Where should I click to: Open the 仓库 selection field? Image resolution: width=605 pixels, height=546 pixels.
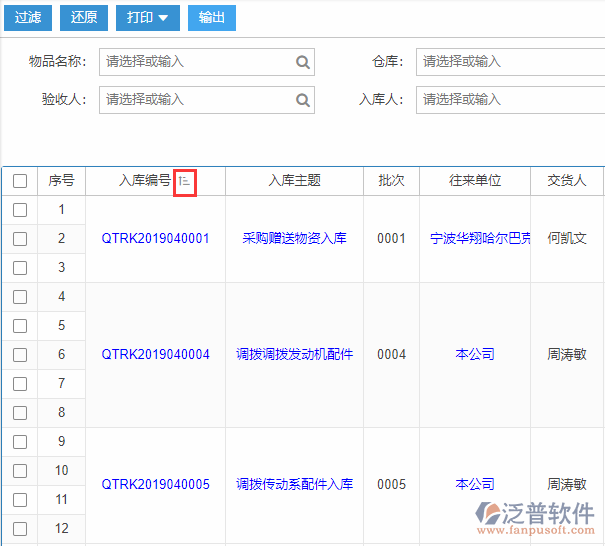[510, 62]
